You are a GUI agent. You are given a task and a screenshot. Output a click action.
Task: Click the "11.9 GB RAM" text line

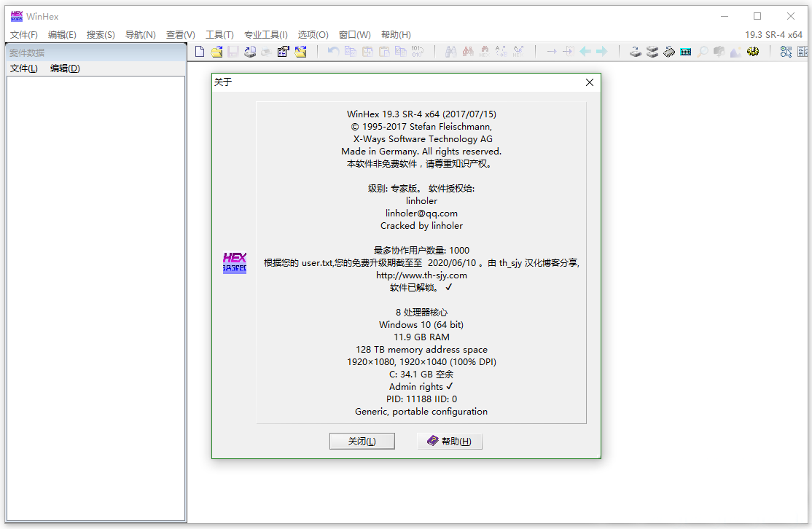[421, 337]
